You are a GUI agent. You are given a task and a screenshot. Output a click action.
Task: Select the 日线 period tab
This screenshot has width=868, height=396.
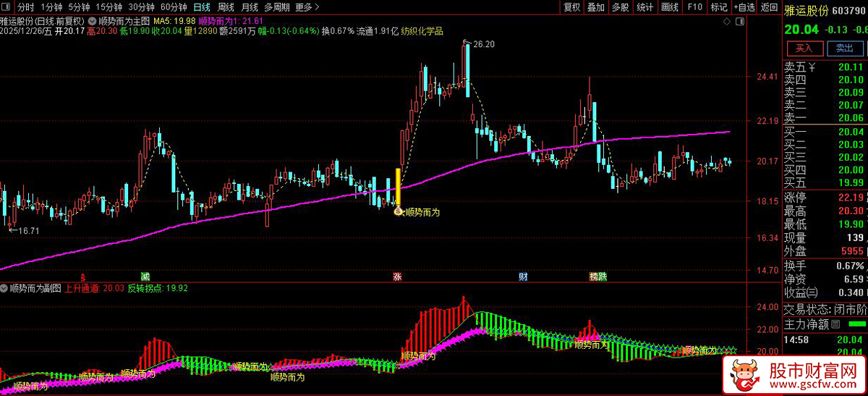[202, 7]
